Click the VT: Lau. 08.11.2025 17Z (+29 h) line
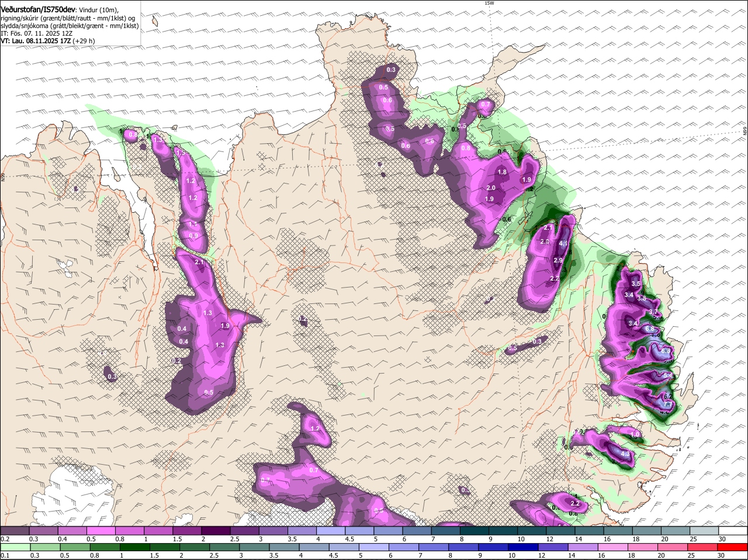The image size is (748, 560). 47,41
